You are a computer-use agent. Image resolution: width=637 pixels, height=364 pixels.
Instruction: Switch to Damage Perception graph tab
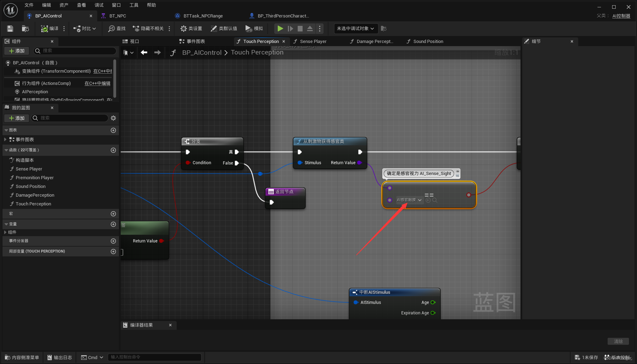tap(375, 41)
